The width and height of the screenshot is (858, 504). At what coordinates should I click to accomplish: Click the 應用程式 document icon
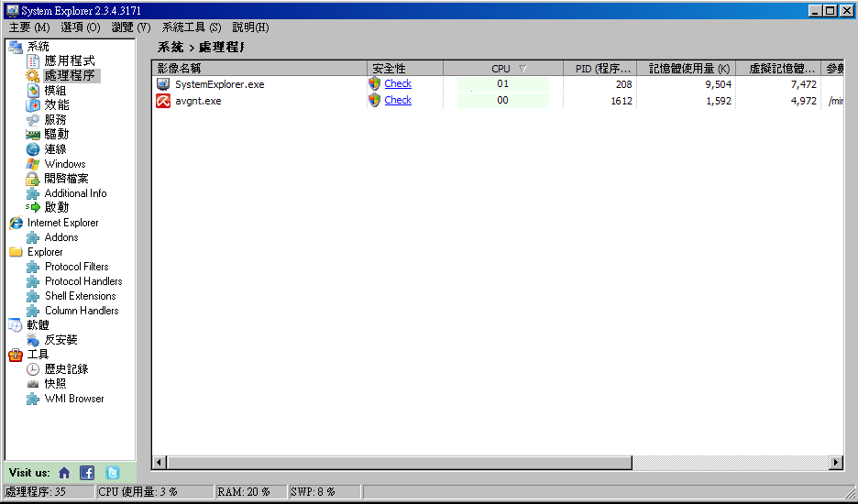33,61
